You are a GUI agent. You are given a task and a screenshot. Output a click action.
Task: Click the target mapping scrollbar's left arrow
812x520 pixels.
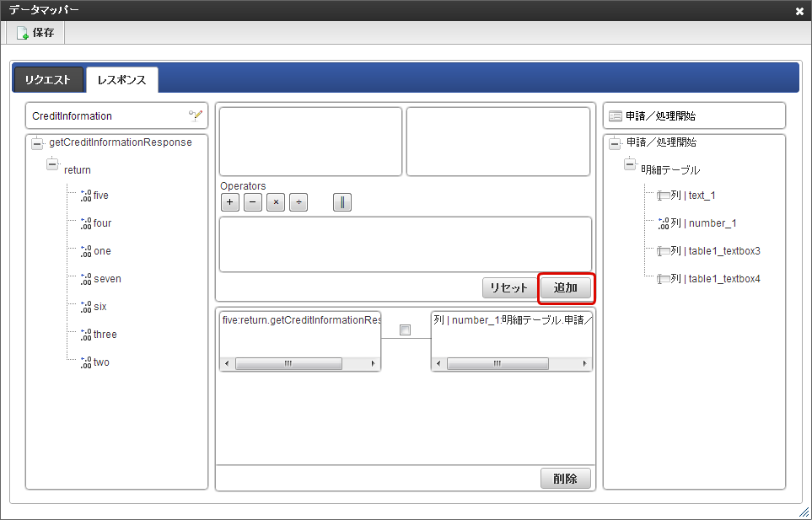click(438, 364)
